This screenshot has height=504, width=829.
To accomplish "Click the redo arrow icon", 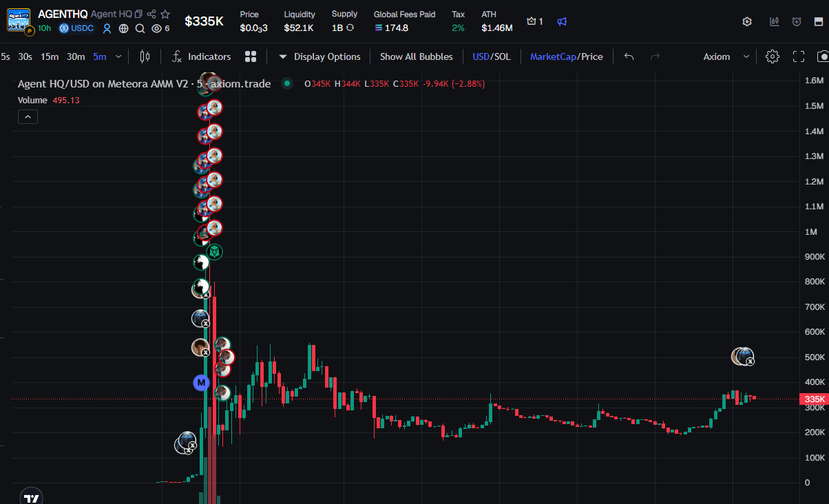I will pyautogui.click(x=655, y=56).
